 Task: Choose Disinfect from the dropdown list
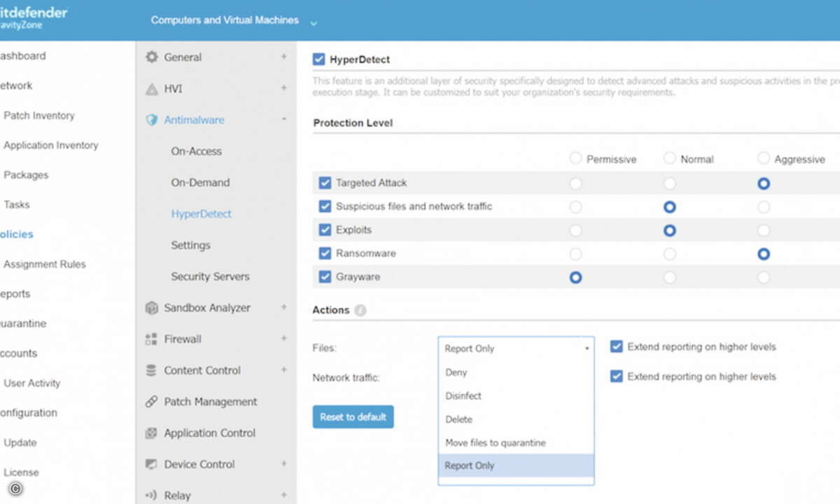coord(516,395)
